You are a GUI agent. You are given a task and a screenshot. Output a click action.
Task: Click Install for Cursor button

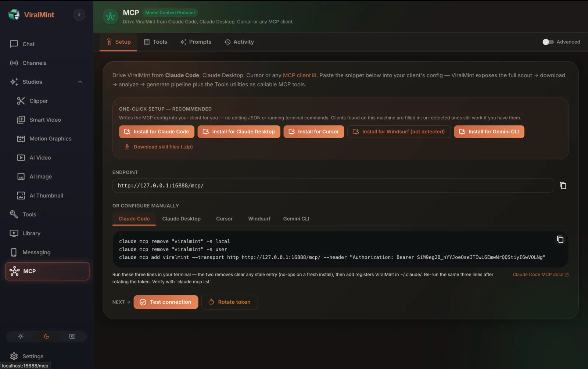[314, 132]
